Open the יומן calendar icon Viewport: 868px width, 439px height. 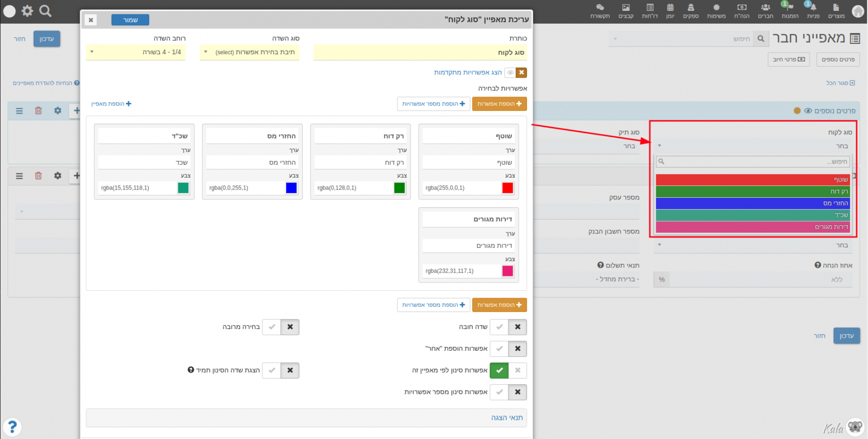pos(670,11)
